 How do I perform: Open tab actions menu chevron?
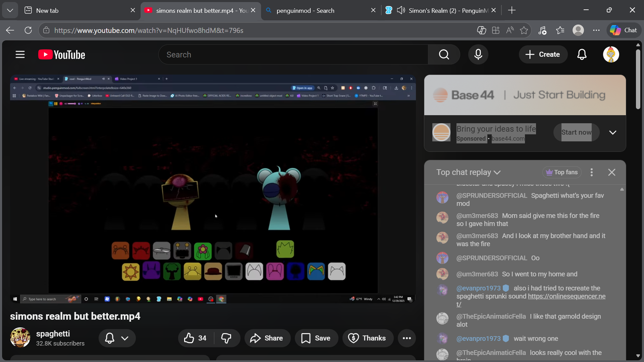click(x=10, y=10)
